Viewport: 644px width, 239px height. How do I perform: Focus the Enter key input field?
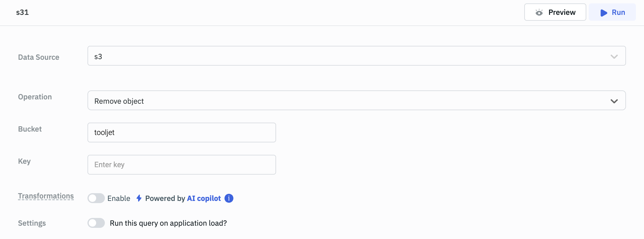tap(181, 165)
